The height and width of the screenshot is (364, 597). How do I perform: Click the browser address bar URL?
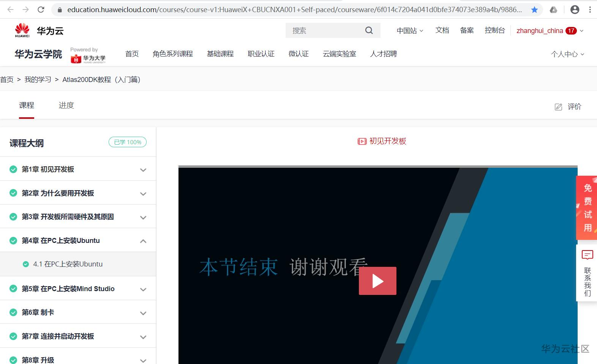(x=295, y=10)
